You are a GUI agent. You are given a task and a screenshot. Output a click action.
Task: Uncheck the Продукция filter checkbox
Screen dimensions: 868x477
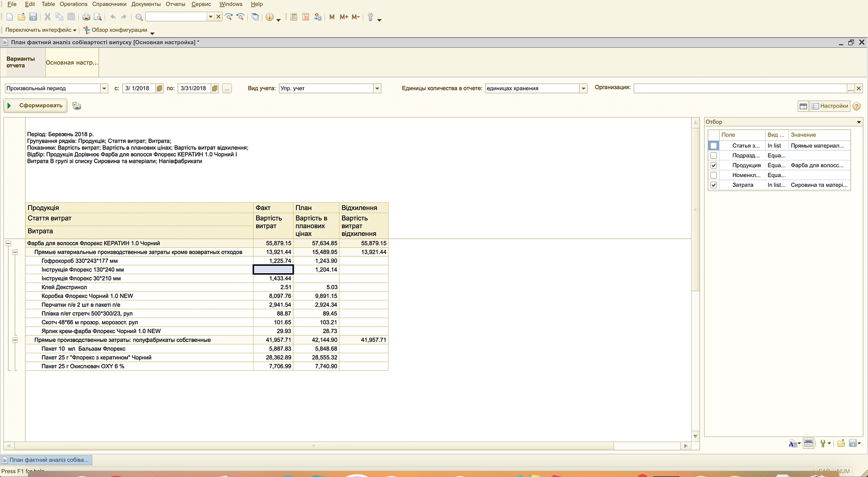pyautogui.click(x=714, y=165)
